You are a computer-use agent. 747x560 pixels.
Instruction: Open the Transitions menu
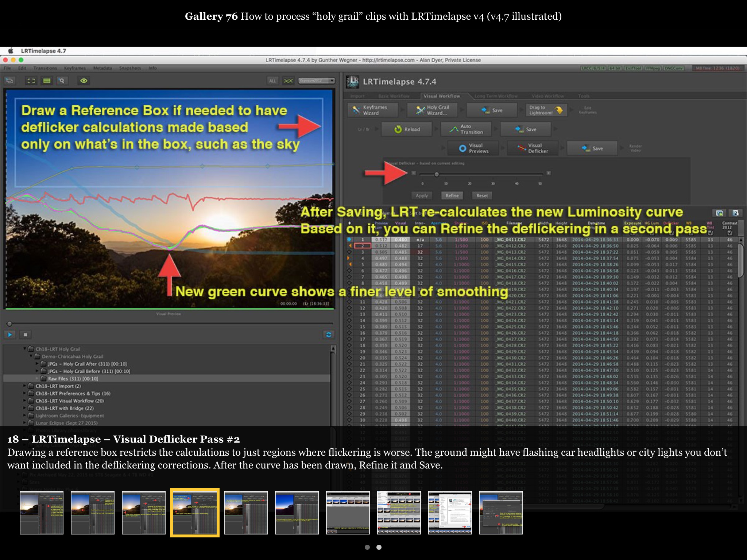coord(45,68)
